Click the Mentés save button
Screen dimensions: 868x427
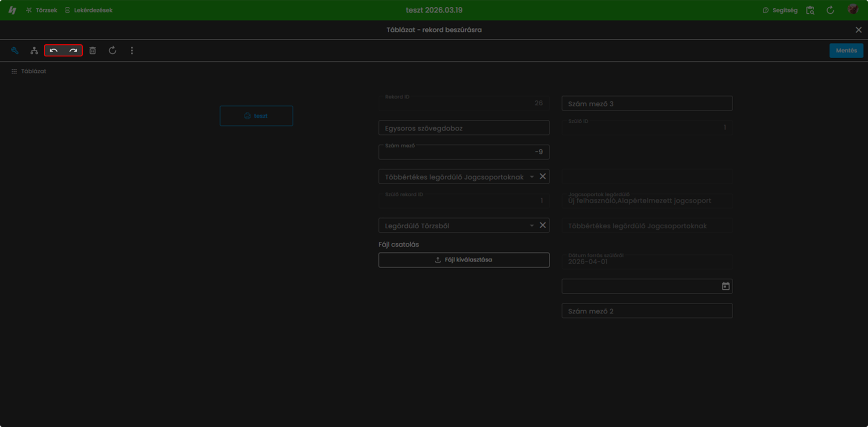click(846, 51)
